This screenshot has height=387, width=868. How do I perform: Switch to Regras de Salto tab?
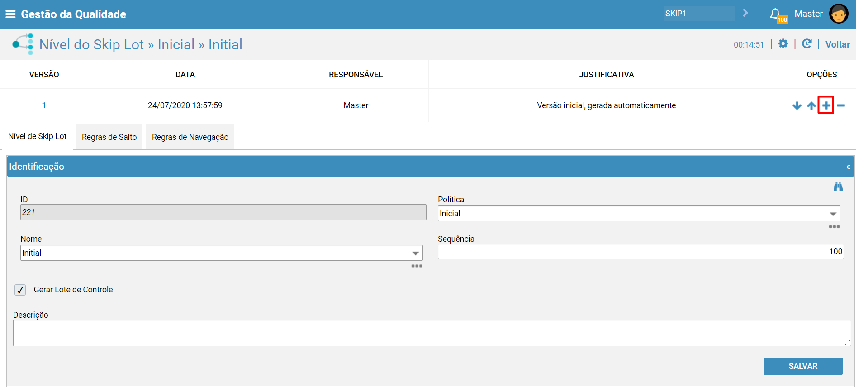pos(109,137)
